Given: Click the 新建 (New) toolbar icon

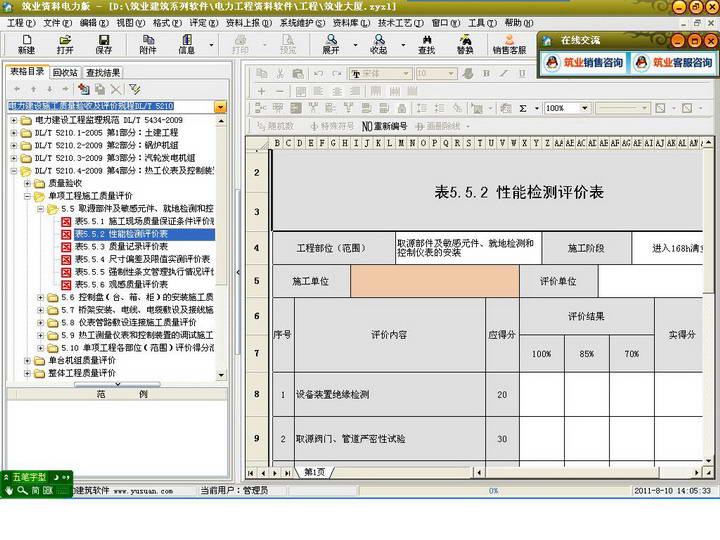Looking at the screenshot, I should point(26,45).
